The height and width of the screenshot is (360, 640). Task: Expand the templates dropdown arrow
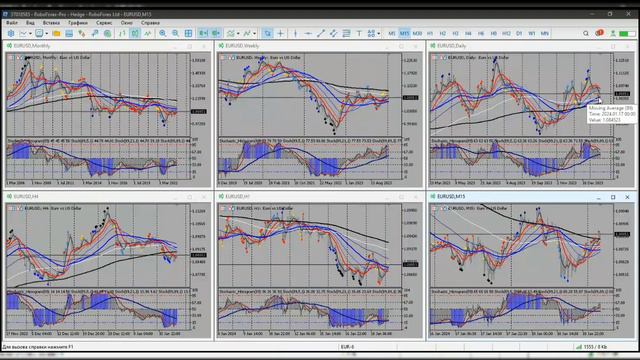pos(254,33)
